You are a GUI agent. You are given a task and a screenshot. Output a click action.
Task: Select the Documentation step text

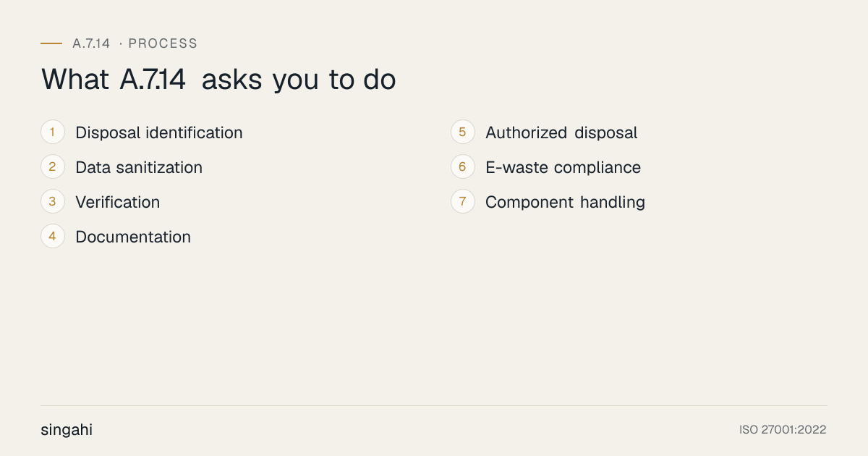[x=133, y=237]
